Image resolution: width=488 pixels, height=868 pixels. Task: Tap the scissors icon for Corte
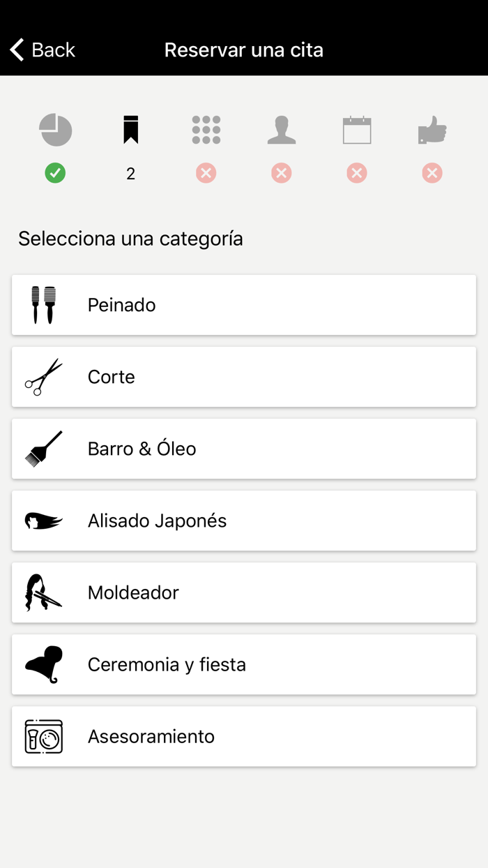tap(43, 377)
